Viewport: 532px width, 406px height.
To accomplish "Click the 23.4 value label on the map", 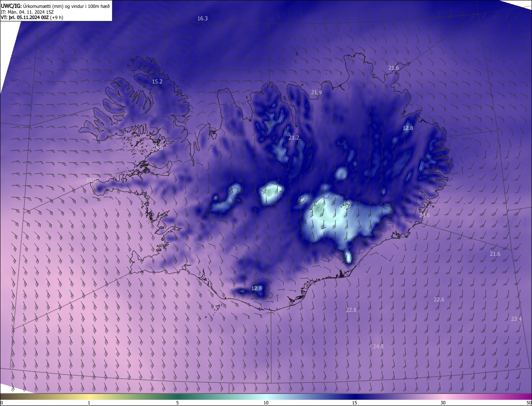I will pyautogui.click(x=516, y=319).
